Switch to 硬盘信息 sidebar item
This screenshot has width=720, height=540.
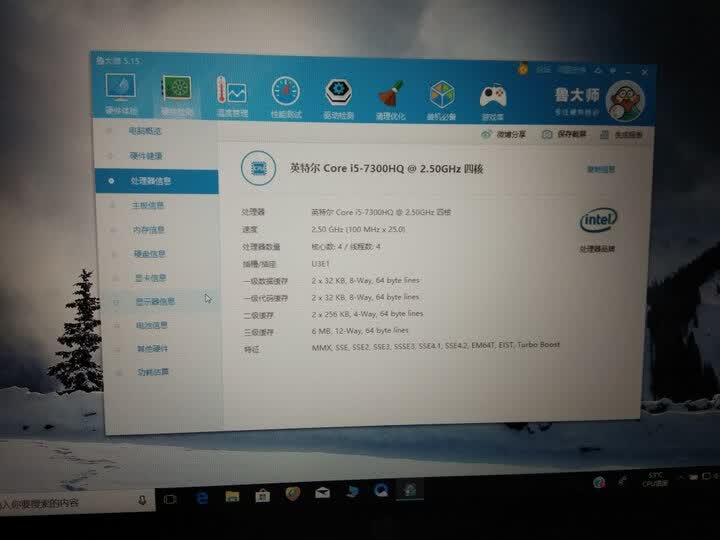[150, 253]
